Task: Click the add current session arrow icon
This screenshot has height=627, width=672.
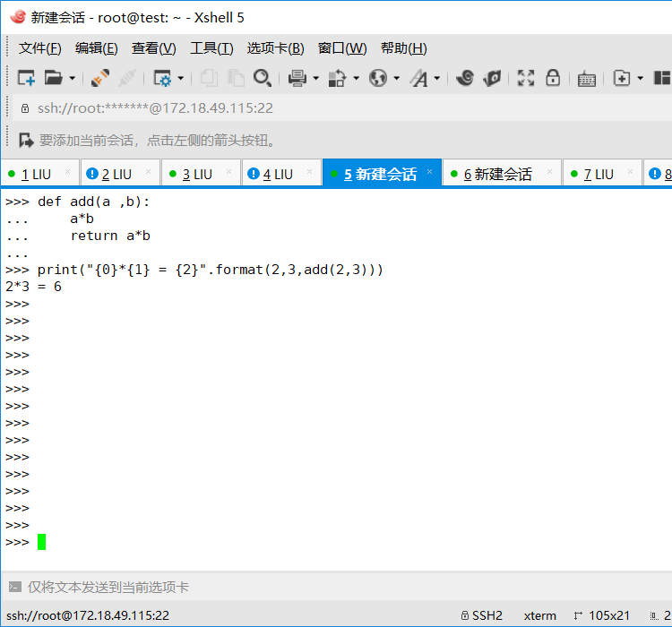Action: pos(26,140)
